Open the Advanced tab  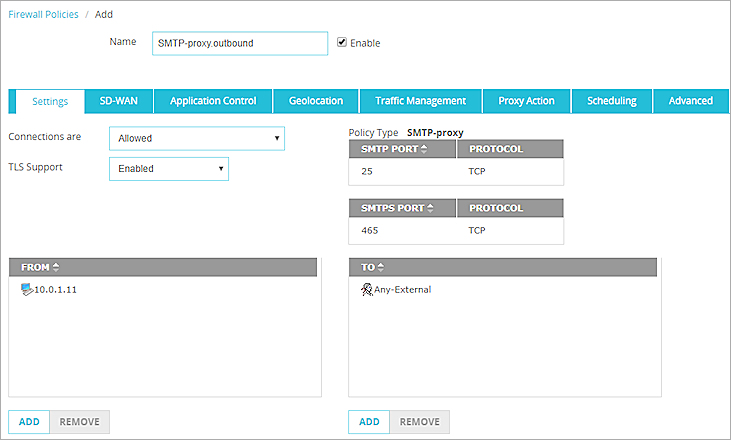[x=691, y=101]
